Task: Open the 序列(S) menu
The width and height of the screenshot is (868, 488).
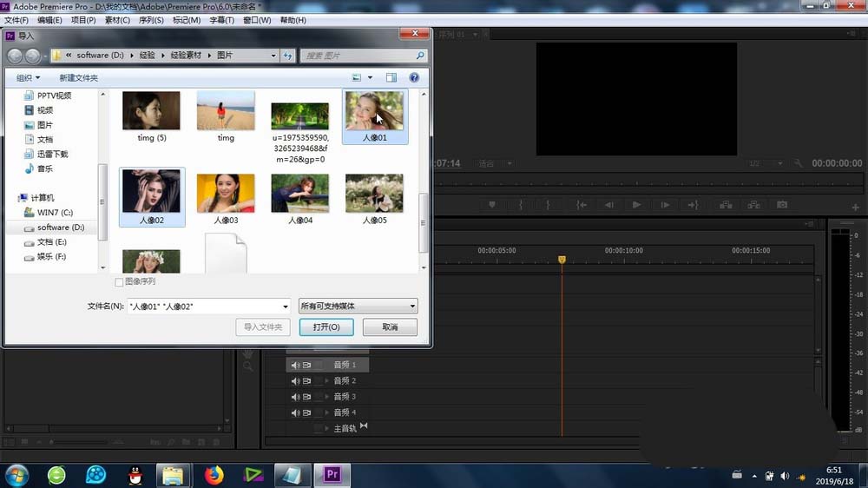Action: point(151,20)
